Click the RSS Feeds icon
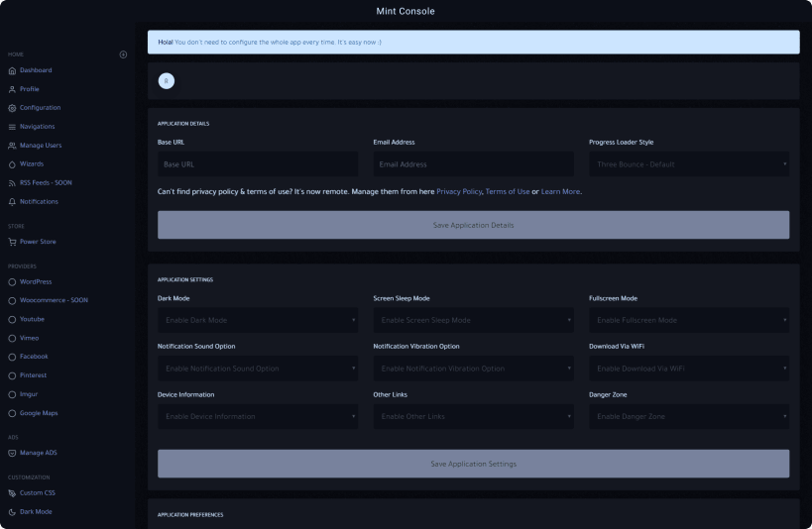Screen dimensions: 812x529 point(12,183)
